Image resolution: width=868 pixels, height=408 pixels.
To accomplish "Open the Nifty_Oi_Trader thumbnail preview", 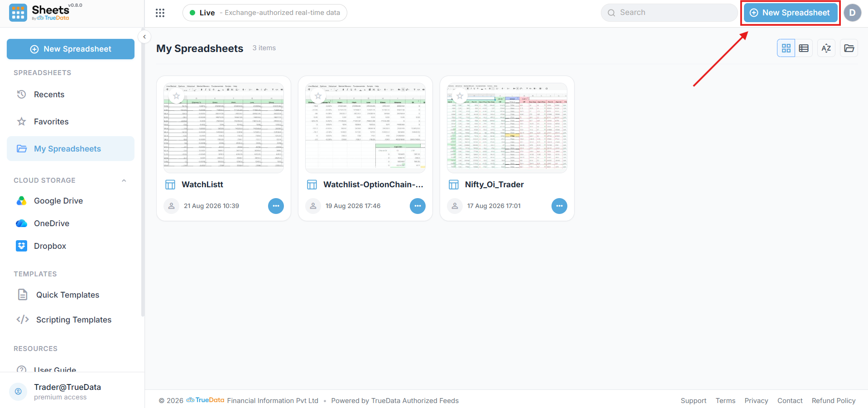I will click(x=507, y=128).
